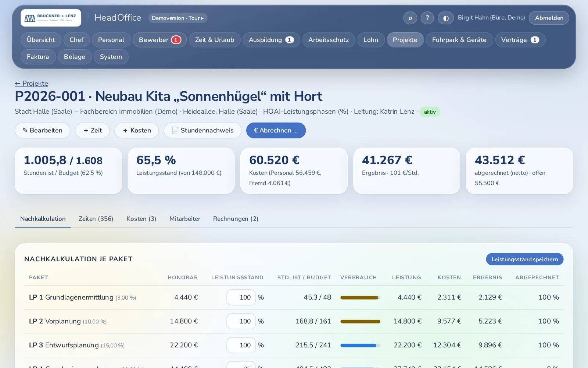Switch to the Zeiten (356) tab
The width and height of the screenshot is (588, 368).
click(96, 219)
